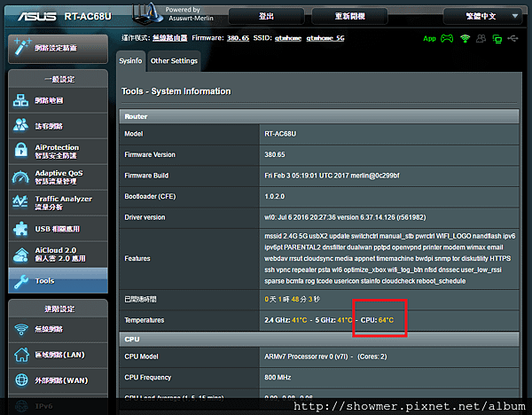Click the Firmware Version value 380.65
The width and height of the screenshot is (532, 415).
coord(275,154)
